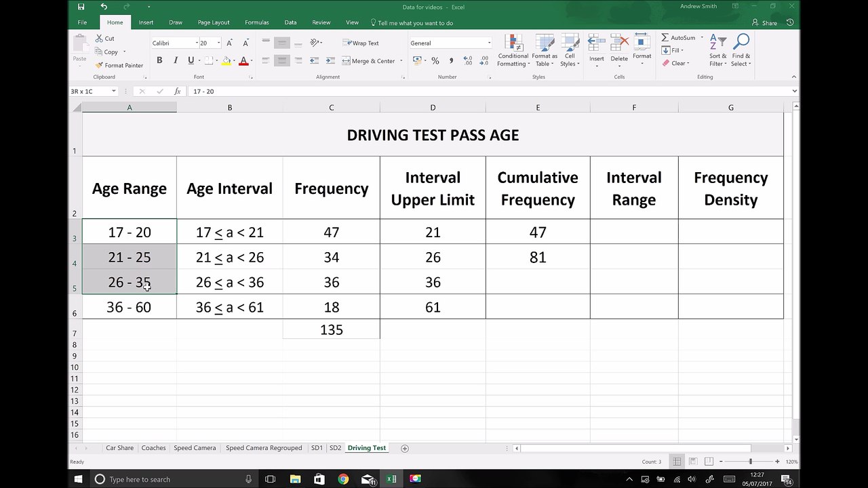The image size is (868, 488).
Task: Switch to Page Layout view icon in status bar
Action: [693, 462]
